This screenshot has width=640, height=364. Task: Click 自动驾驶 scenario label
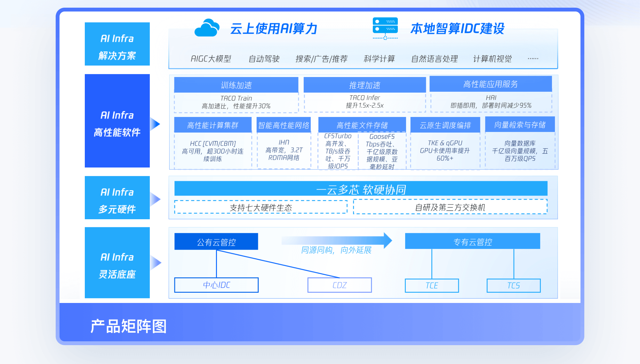(264, 59)
